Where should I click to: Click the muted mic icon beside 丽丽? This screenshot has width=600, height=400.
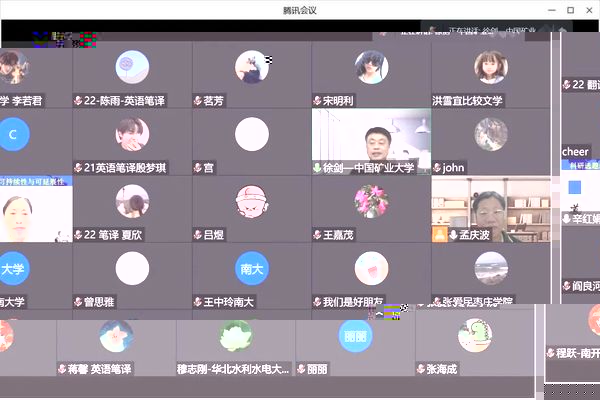[x=302, y=369]
